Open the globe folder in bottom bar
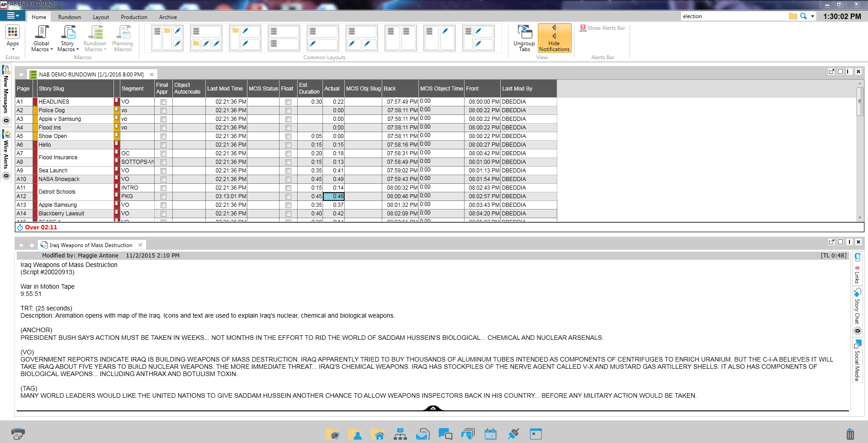The image size is (868, 443). [332, 434]
